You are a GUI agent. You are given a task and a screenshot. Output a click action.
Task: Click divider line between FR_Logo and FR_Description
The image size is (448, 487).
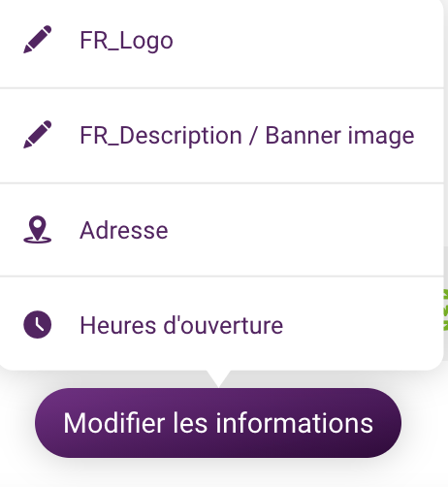coord(221,88)
